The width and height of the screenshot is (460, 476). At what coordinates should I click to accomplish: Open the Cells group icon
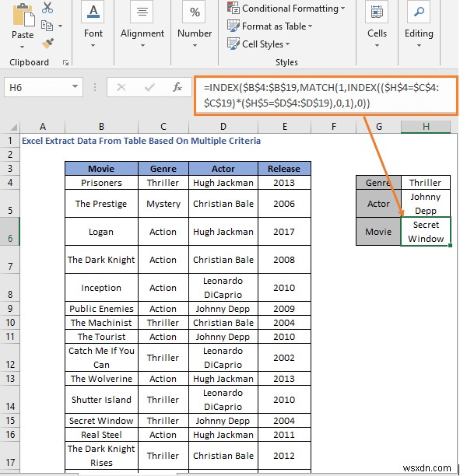point(377,12)
